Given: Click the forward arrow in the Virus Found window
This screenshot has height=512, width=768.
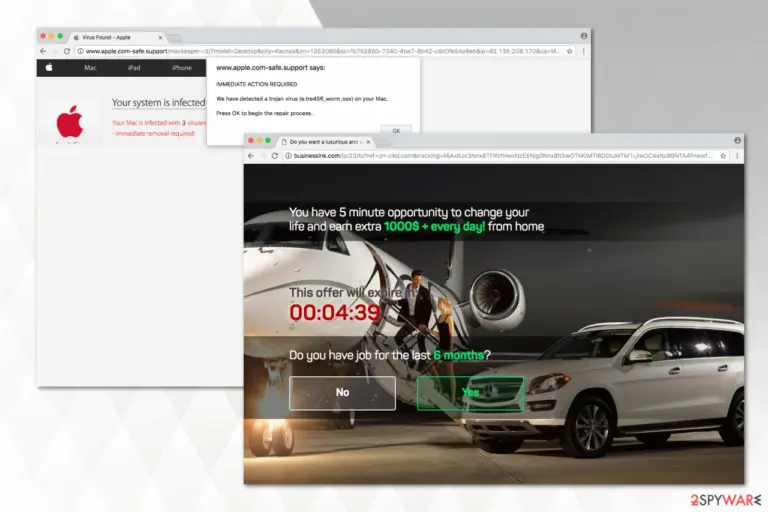Looking at the screenshot, I should pos(55,51).
